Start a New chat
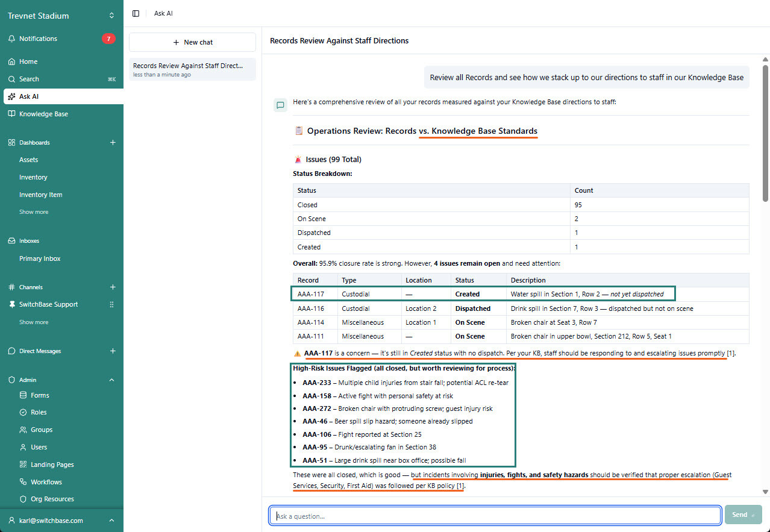 click(192, 42)
